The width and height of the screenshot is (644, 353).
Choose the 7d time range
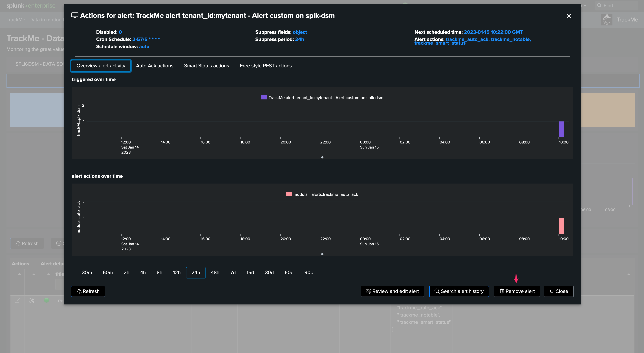click(x=233, y=273)
